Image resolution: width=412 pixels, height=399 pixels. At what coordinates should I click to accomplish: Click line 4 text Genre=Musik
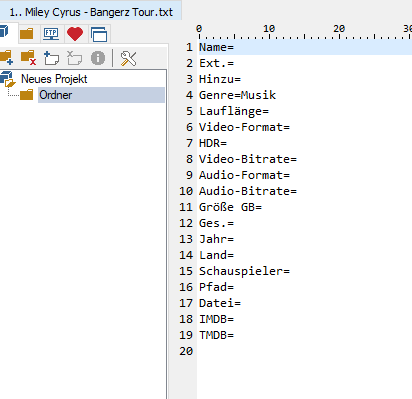point(237,95)
